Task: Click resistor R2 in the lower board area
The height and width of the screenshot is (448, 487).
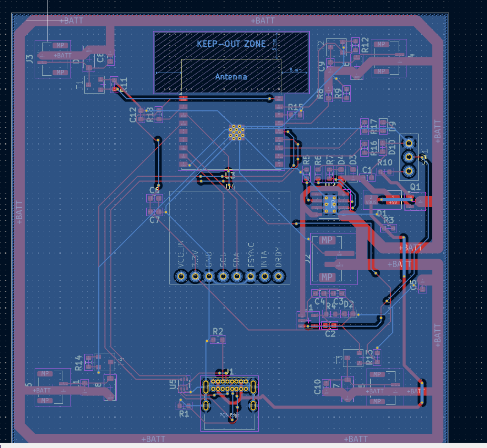Action: [217, 341]
